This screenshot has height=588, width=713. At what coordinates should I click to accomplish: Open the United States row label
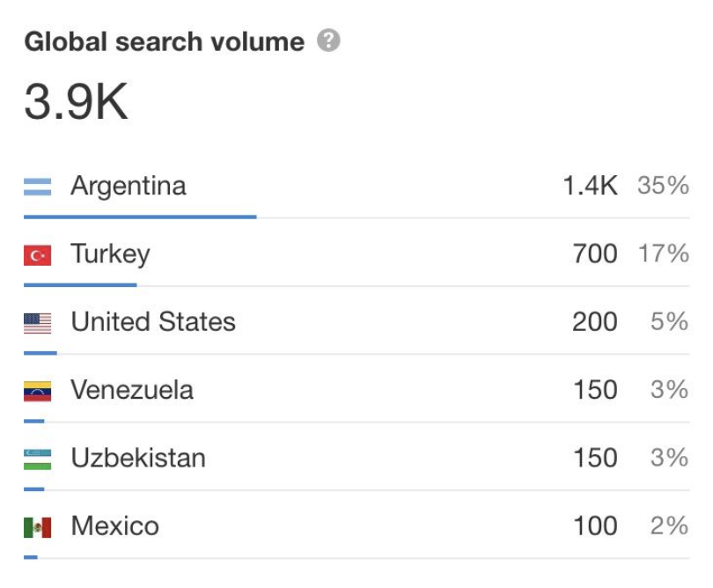pyautogui.click(x=153, y=321)
